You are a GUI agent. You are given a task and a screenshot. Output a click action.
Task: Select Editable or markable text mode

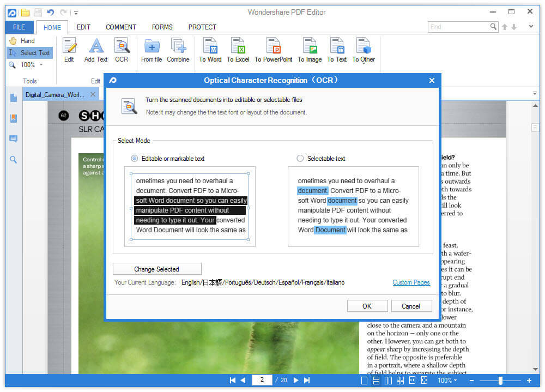point(134,159)
